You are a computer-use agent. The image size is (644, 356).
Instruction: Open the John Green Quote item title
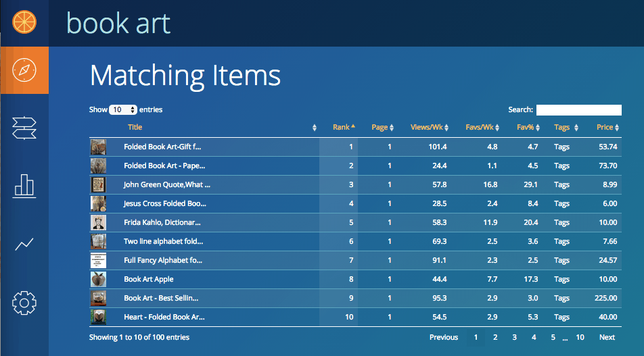tap(166, 184)
